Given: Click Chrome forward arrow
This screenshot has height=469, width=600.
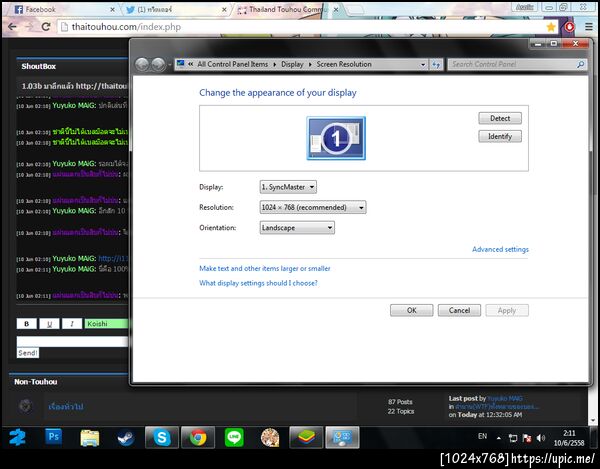Looking at the screenshot, I should tap(29, 27).
